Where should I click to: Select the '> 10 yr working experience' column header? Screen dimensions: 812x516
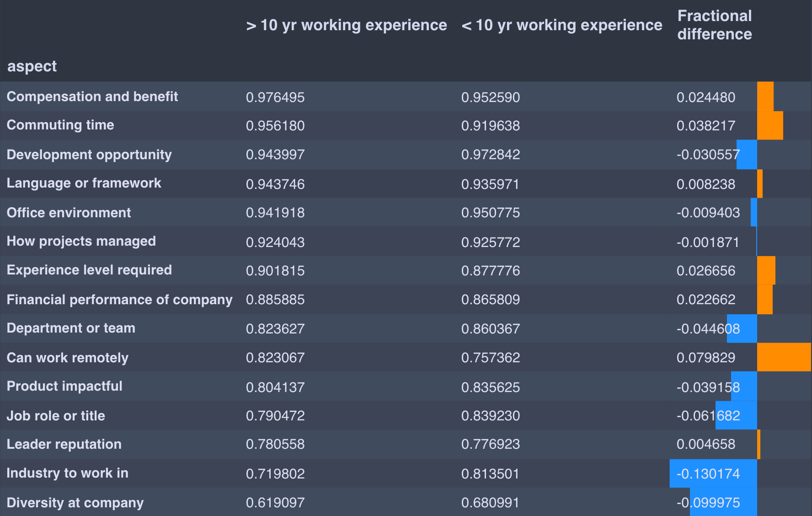point(347,25)
